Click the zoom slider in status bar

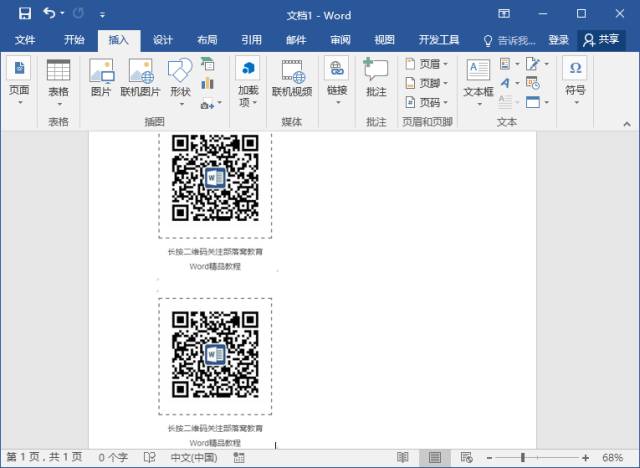[x=522, y=457]
